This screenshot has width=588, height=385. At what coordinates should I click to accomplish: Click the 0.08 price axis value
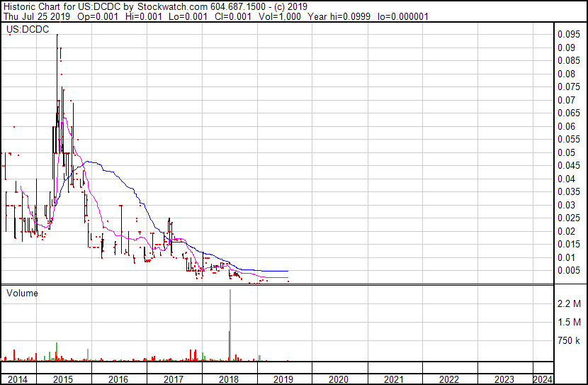tap(566, 74)
